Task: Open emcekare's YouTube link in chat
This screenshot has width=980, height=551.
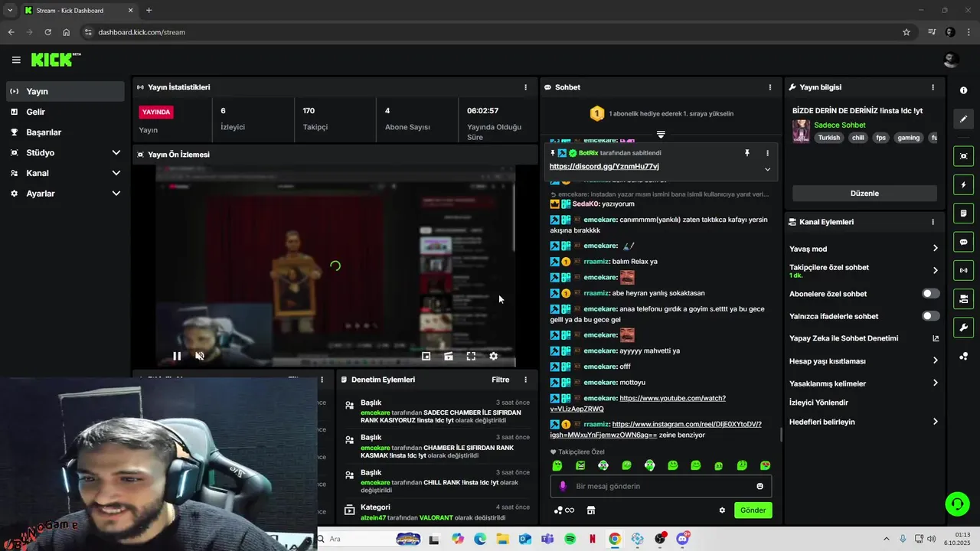Action: (637, 403)
